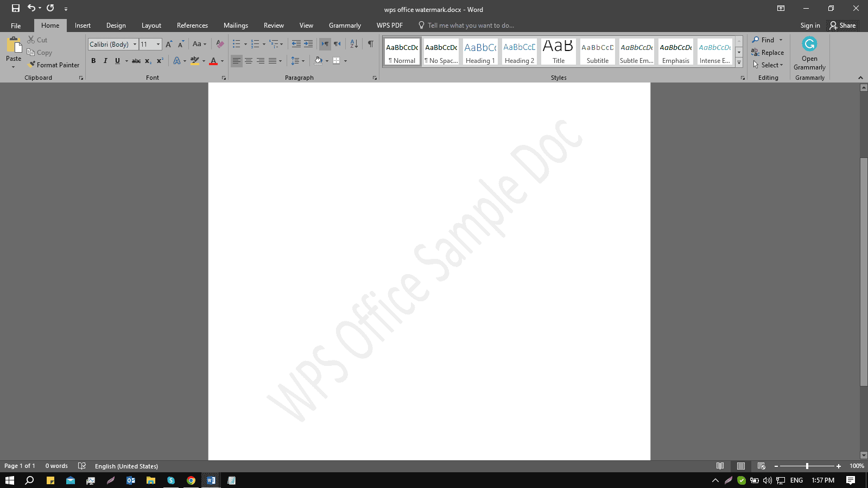868x488 pixels.
Task: Open taskbar search
Action: 30,480
